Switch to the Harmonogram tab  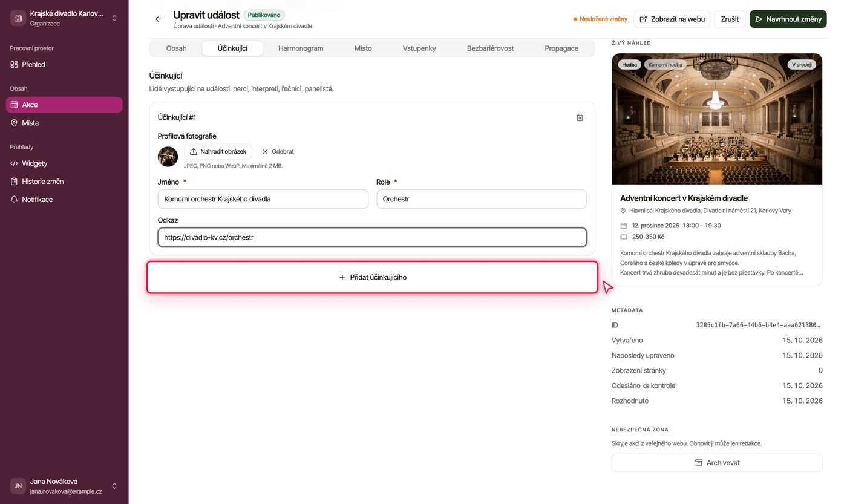pyautogui.click(x=301, y=48)
